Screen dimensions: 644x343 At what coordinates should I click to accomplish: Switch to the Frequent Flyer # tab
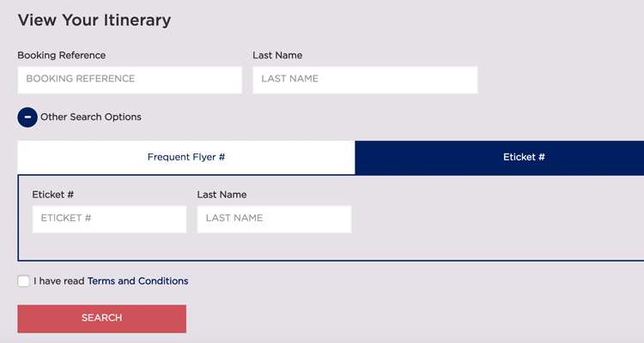tap(185, 158)
